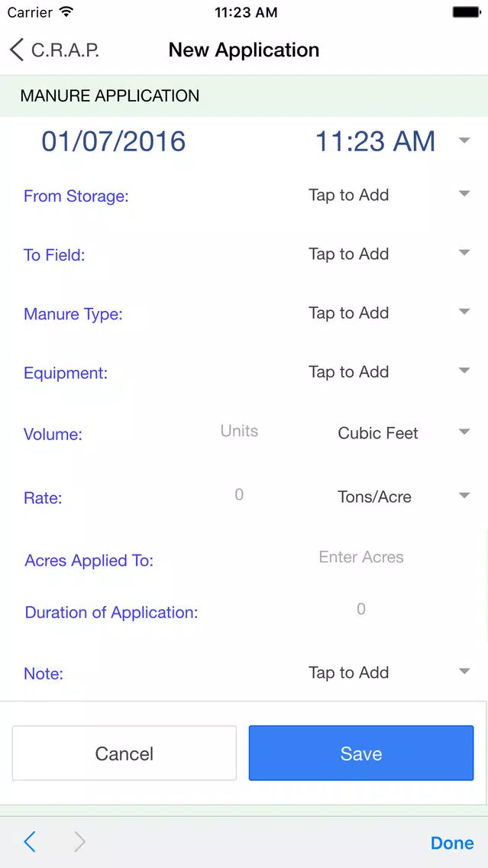Image resolution: width=488 pixels, height=868 pixels.
Task: Click the Cancel button
Action: [x=124, y=753]
